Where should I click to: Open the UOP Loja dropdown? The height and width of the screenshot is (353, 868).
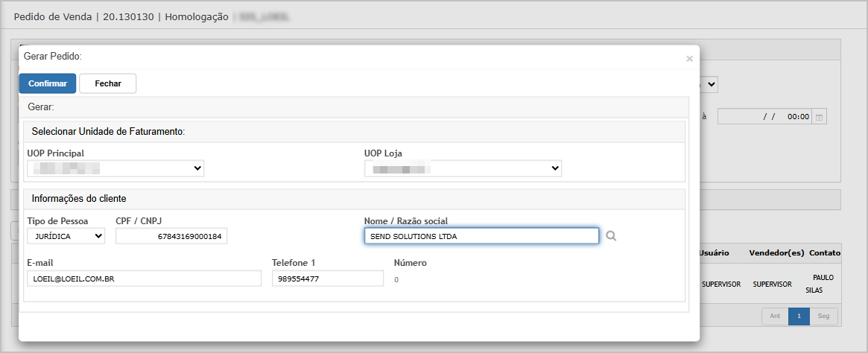[463, 169]
